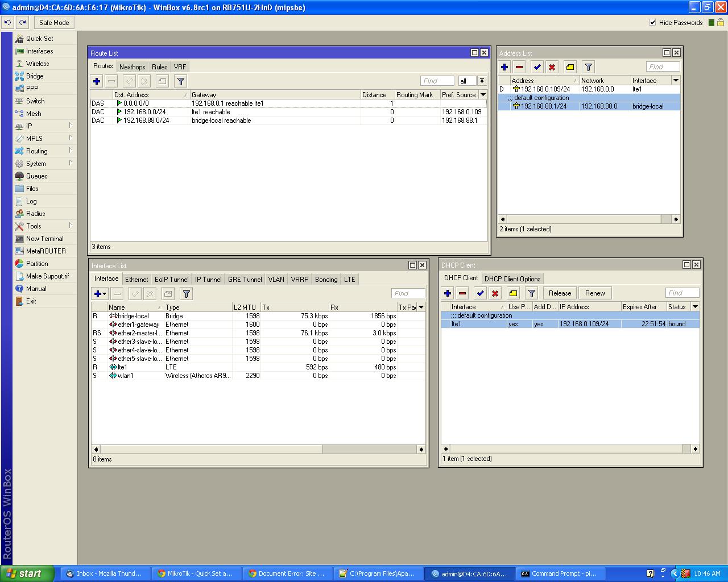Image resolution: width=728 pixels, height=582 pixels.
Task: Expand the IP submenu in sidebar
Action: [45, 126]
